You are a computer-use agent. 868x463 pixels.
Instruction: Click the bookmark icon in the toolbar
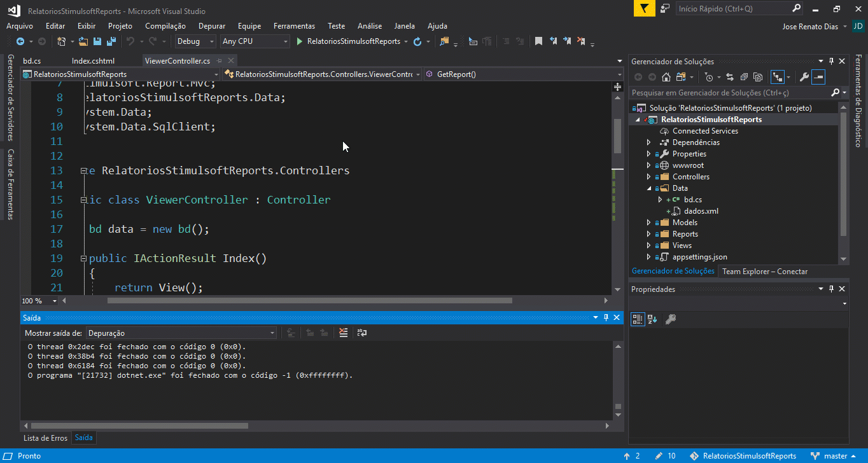pyautogui.click(x=538, y=41)
